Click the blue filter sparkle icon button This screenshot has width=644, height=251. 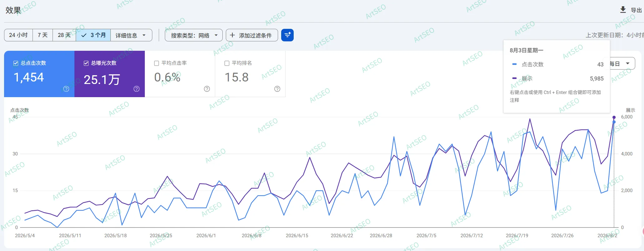[x=287, y=35]
